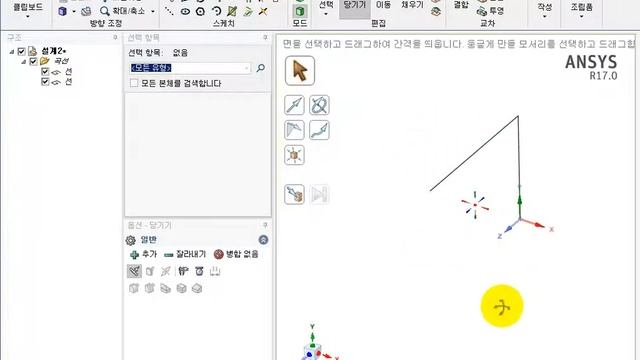
Task: Collapse the 곡선 tree node
Action: coord(24,62)
